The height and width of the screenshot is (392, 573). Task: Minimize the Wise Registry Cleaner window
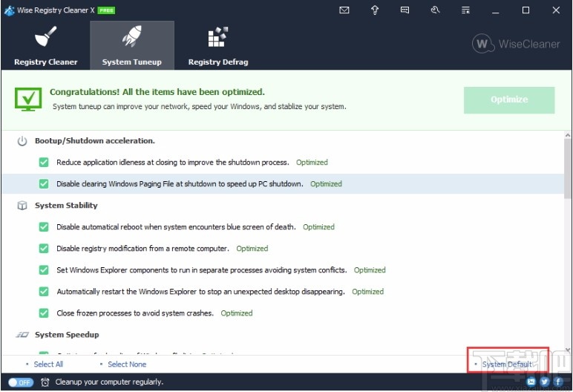pos(496,10)
